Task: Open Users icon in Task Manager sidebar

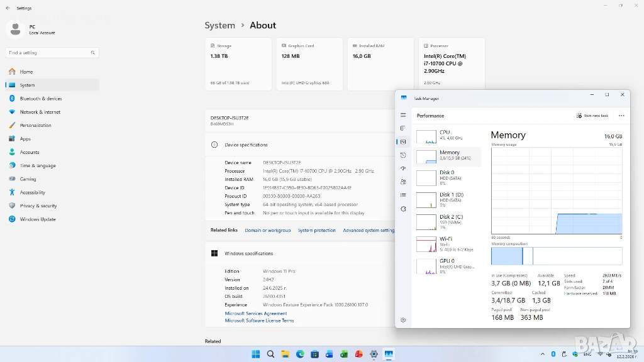Action: point(403,182)
